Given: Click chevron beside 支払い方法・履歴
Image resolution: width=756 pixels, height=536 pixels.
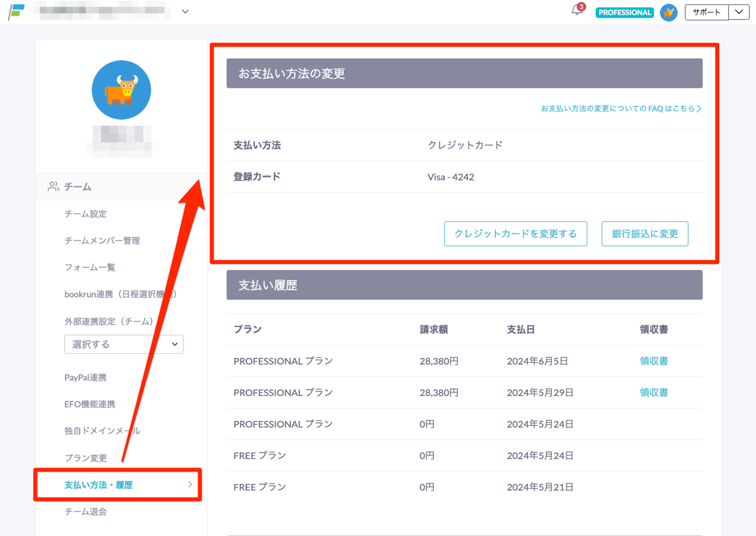Looking at the screenshot, I should pos(190,485).
